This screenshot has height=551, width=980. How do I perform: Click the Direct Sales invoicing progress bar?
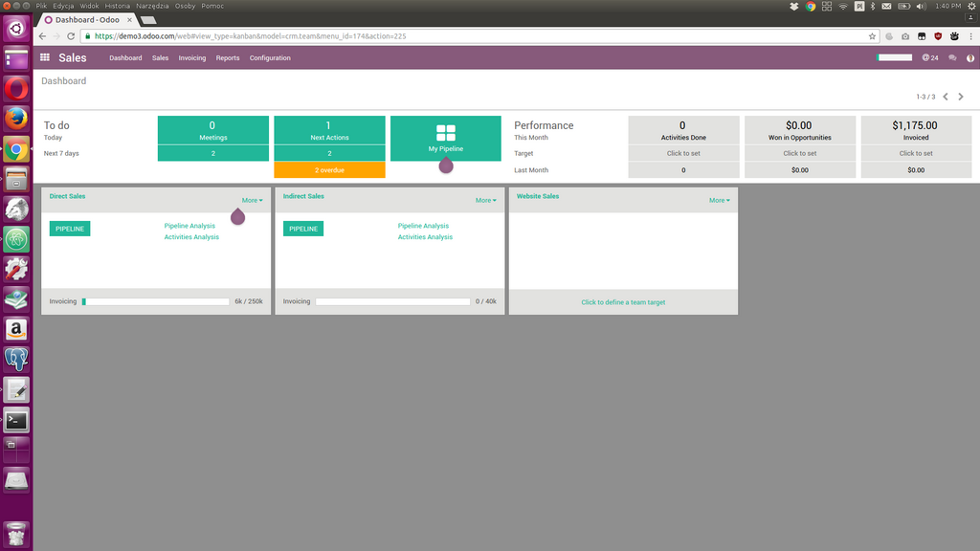[x=156, y=301]
